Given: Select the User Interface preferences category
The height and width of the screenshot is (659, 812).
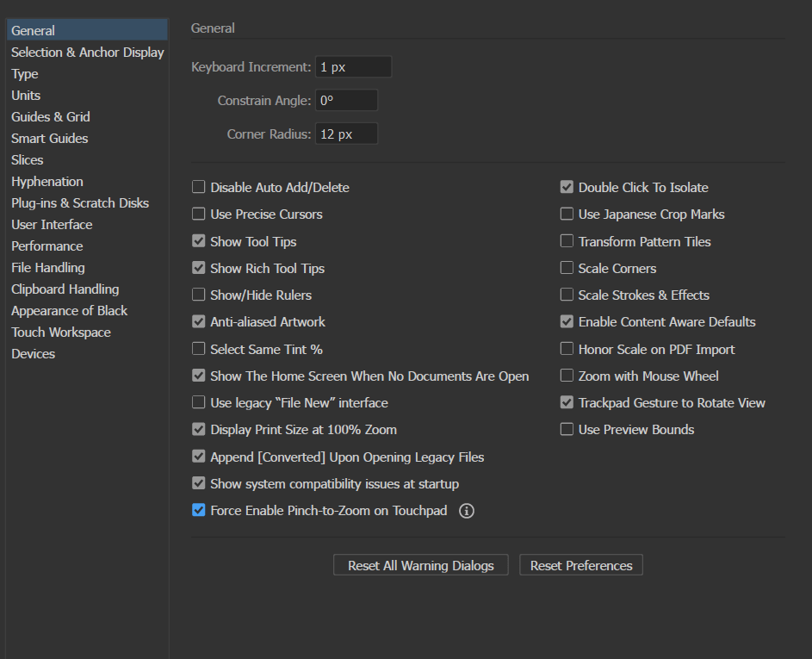Looking at the screenshot, I should [x=52, y=224].
